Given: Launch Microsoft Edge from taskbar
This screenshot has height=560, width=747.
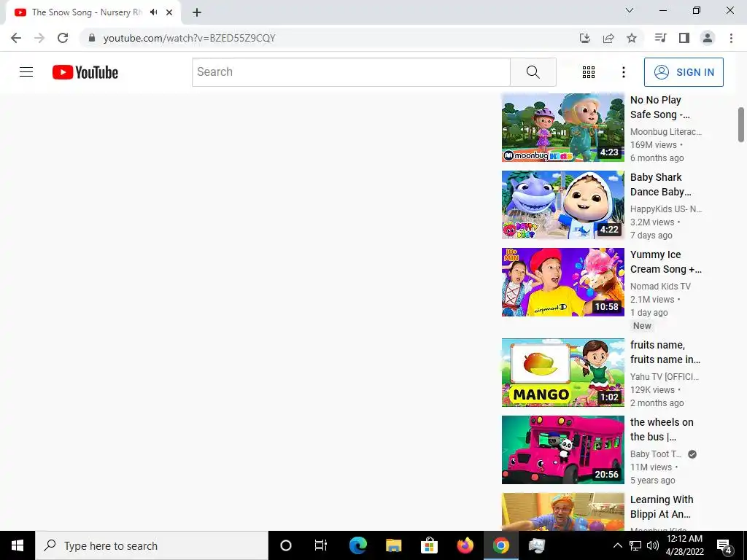Looking at the screenshot, I should [357, 545].
